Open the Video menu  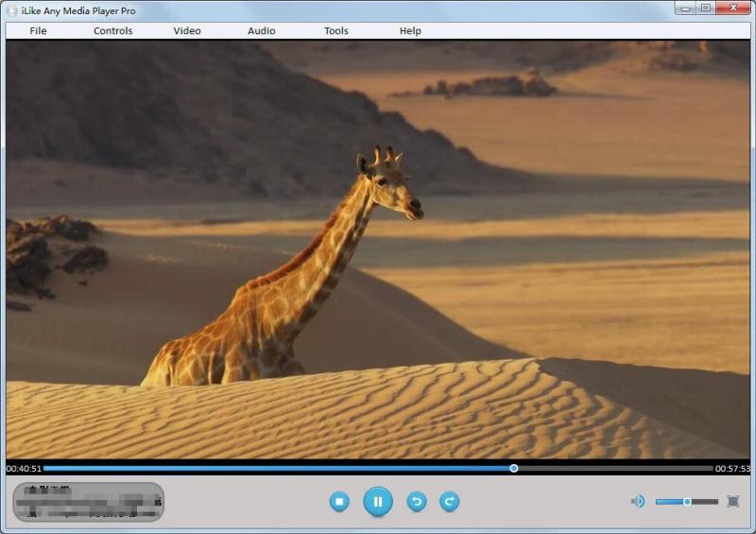[x=187, y=31]
